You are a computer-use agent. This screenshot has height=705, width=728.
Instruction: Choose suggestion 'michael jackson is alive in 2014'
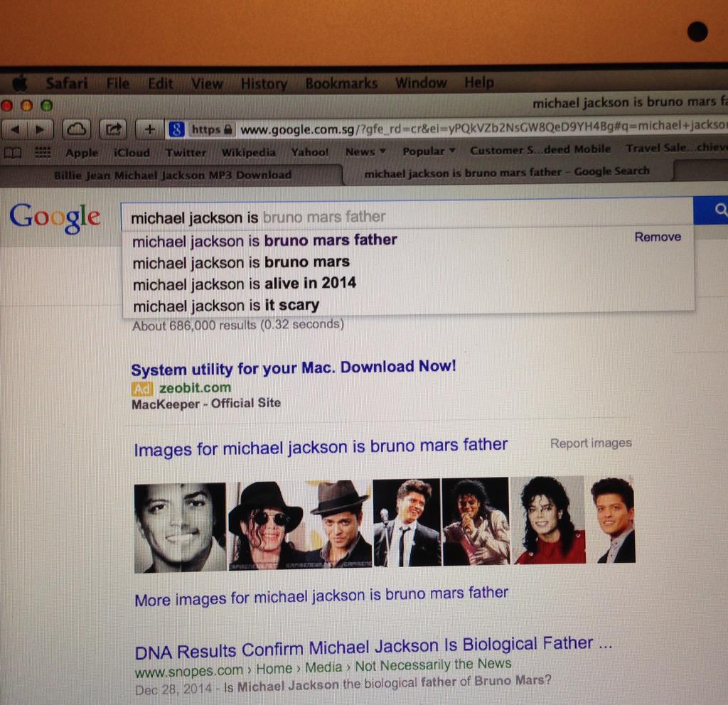click(x=245, y=284)
